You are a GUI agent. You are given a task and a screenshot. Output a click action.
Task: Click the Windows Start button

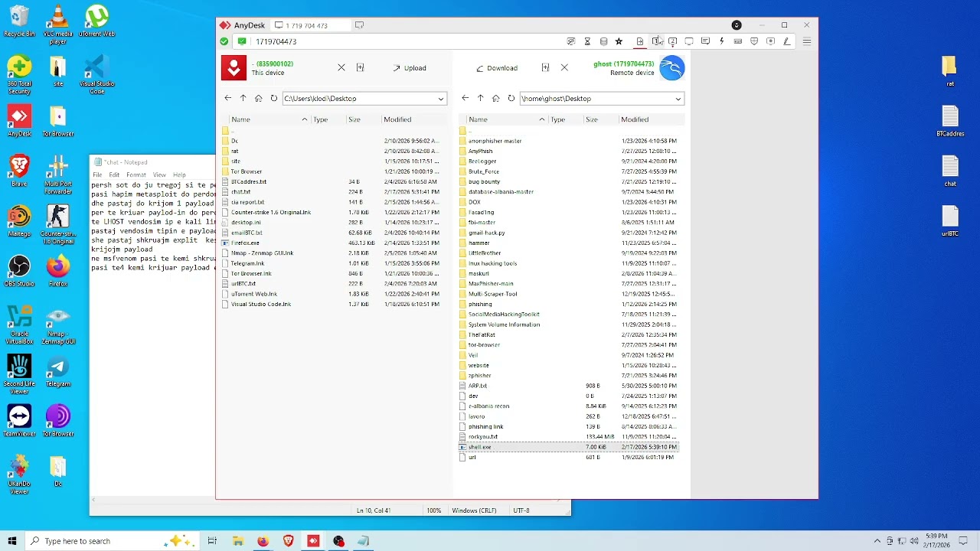click(12, 541)
